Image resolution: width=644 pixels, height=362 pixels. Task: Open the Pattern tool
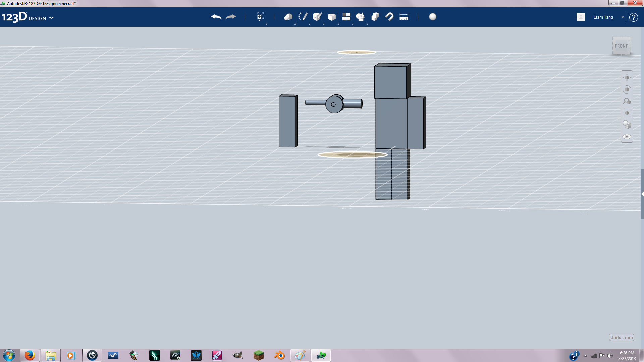(346, 17)
